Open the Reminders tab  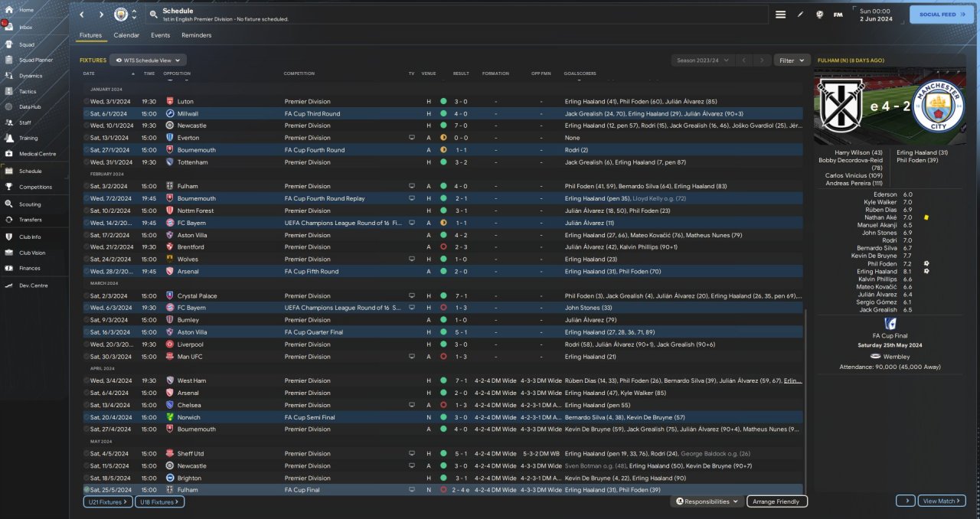196,35
